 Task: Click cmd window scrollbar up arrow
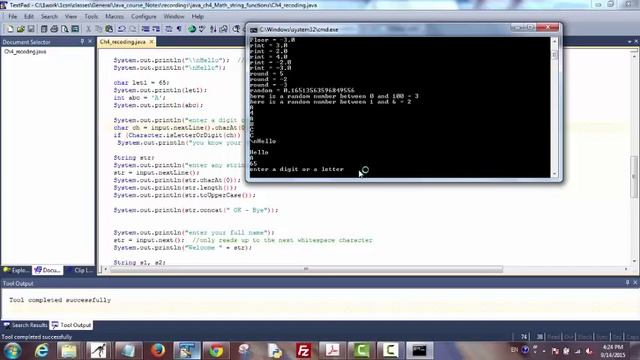(554, 41)
